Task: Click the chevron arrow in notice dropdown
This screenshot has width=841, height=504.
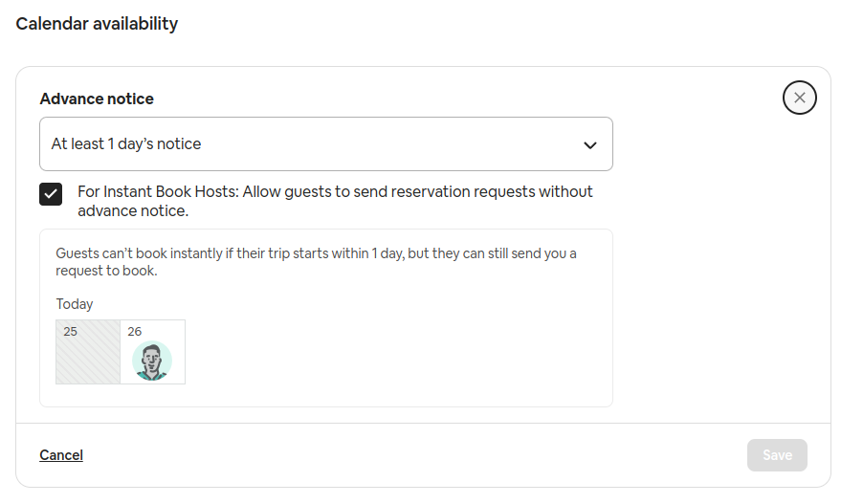Action: click(590, 145)
